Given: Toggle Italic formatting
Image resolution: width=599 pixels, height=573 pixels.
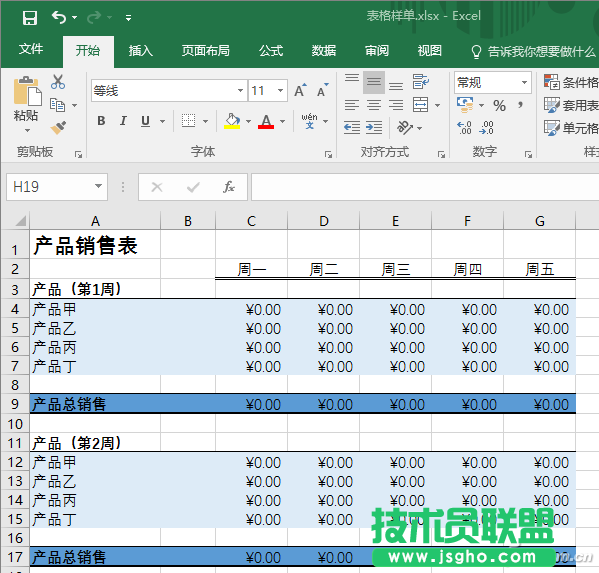Looking at the screenshot, I should [x=123, y=121].
